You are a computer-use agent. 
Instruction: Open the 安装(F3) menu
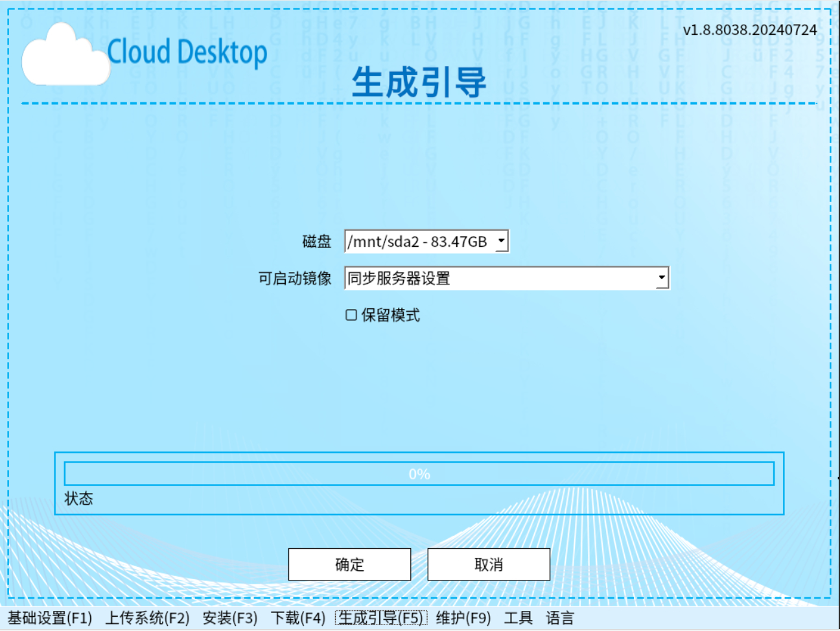pyautogui.click(x=230, y=618)
